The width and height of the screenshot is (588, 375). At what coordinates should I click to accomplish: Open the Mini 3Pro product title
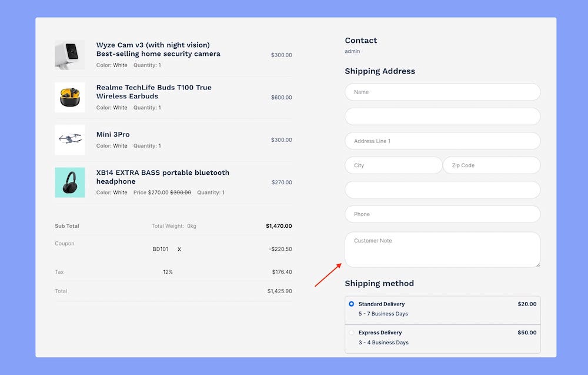(113, 135)
